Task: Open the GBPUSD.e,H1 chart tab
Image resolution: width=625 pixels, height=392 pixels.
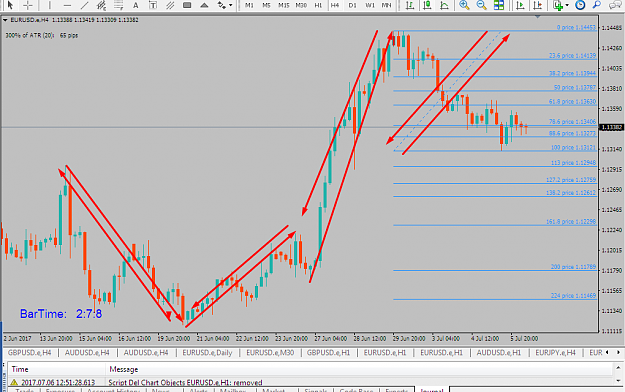Action: [328, 353]
